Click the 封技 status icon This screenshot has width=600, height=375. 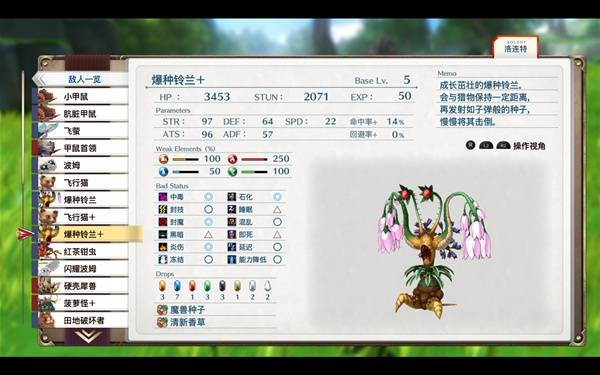163,209
